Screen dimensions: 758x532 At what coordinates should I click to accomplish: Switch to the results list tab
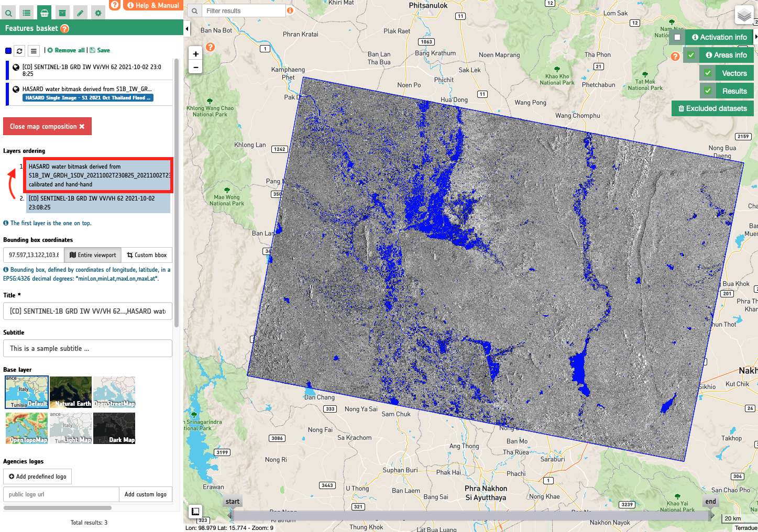(x=27, y=13)
